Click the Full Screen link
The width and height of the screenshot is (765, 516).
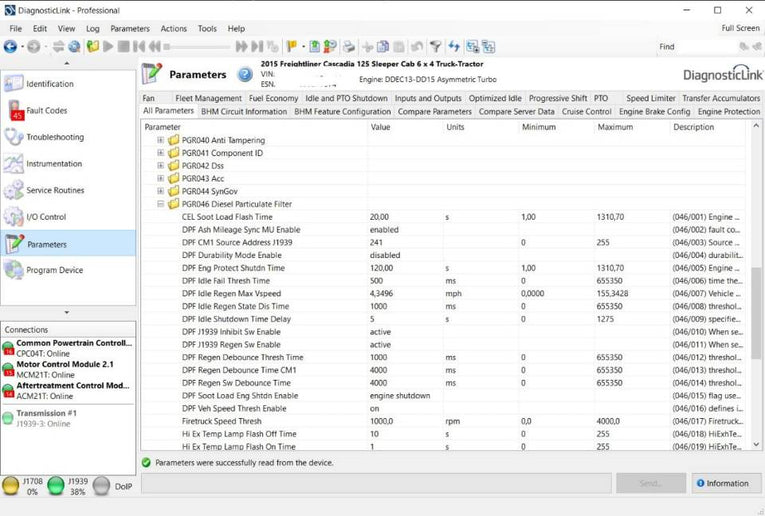point(740,28)
